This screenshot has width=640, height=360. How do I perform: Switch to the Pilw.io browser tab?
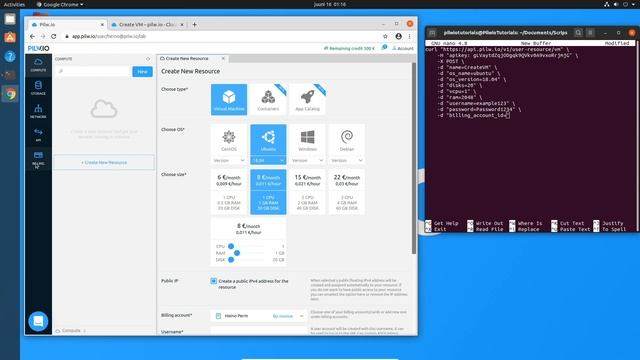65,24
